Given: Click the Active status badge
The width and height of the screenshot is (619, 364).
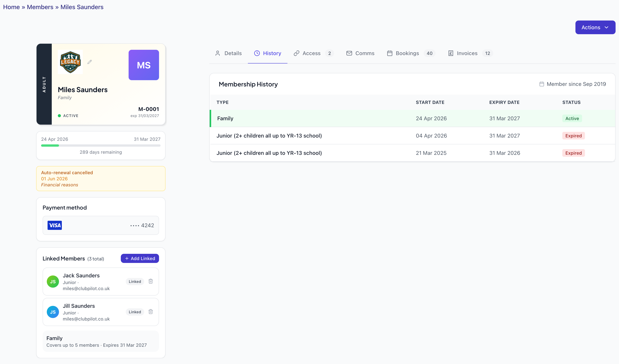Looking at the screenshot, I should pos(572,119).
